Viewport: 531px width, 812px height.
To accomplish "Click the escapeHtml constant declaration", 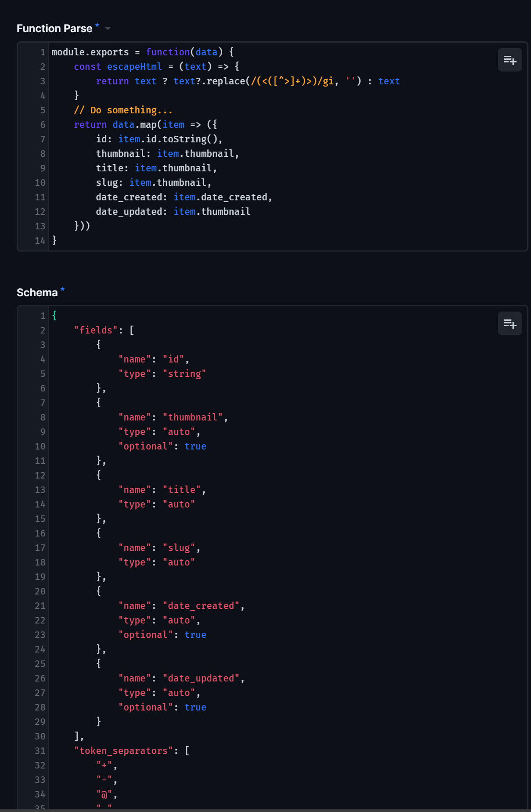I will (134, 67).
